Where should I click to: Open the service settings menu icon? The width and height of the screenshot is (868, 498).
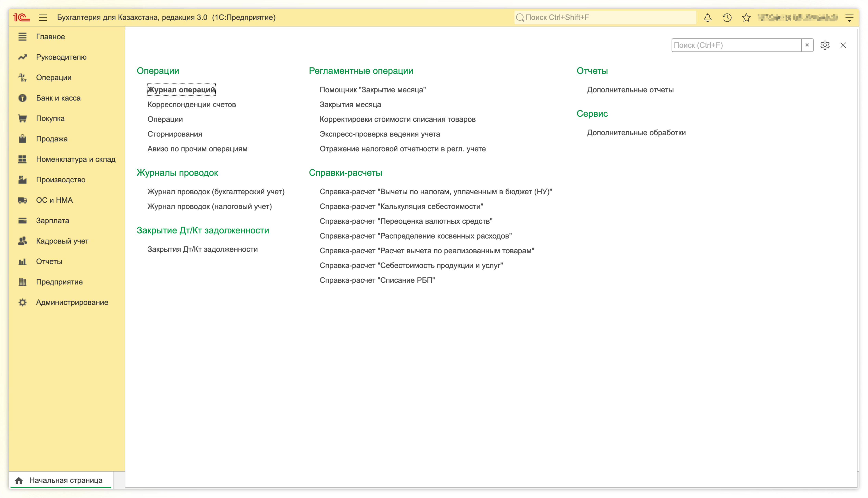tap(849, 18)
